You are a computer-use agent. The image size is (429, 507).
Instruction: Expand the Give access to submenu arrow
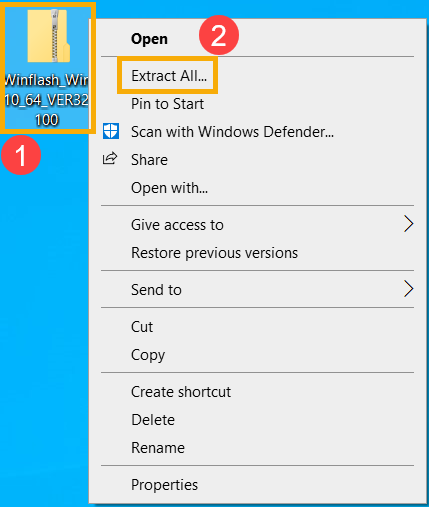click(408, 224)
